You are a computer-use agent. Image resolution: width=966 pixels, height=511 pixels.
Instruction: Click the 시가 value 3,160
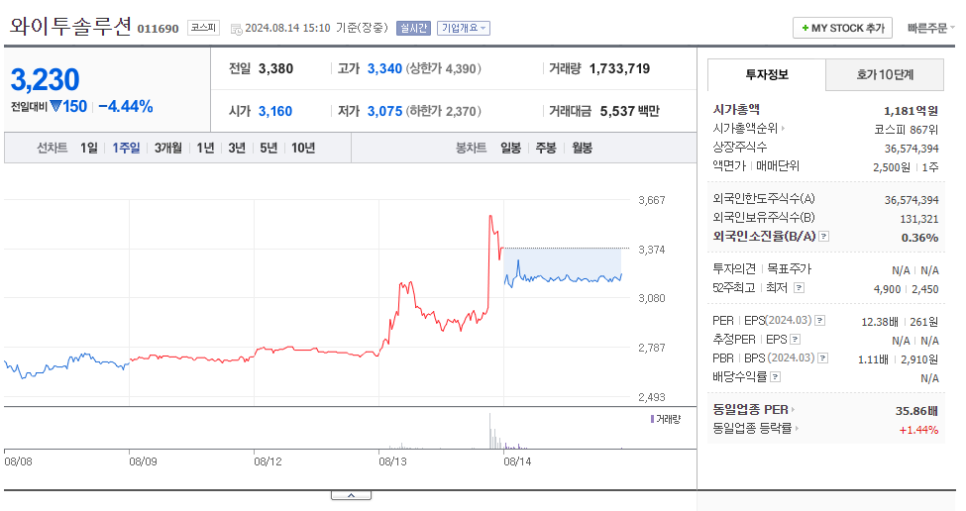pyautogui.click(x=275, y=111)
